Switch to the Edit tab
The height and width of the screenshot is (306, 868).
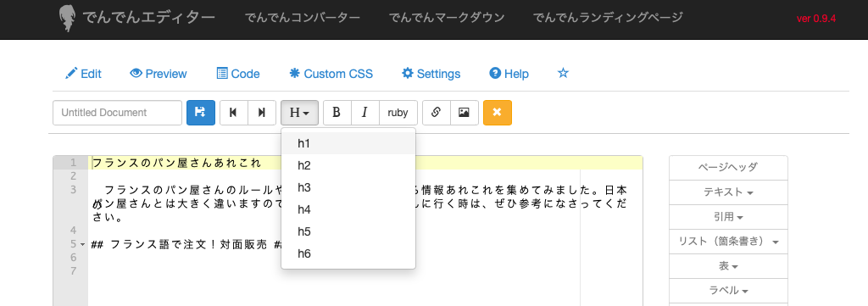coord(83,74)
